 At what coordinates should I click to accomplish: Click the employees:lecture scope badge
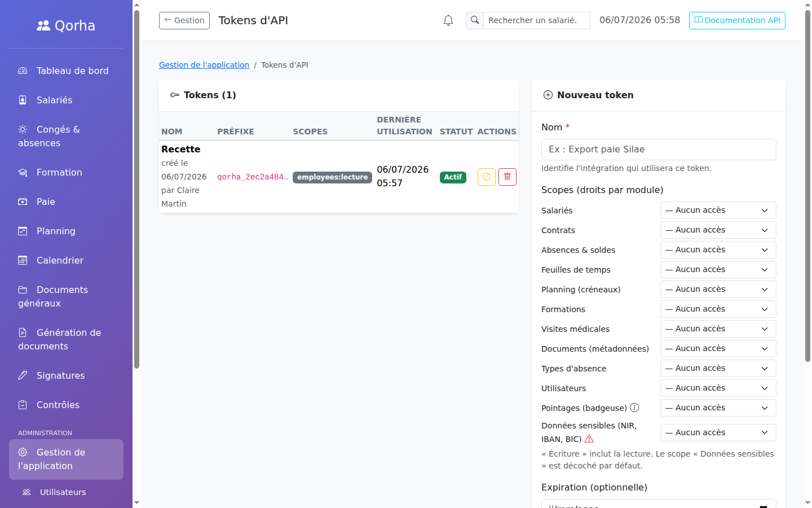tap(332, 177)
